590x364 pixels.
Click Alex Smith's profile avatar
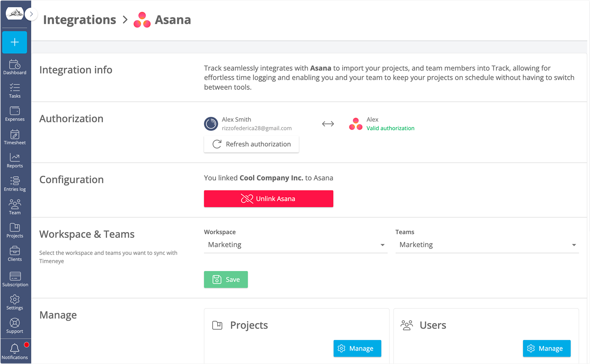tap(211, 124)
